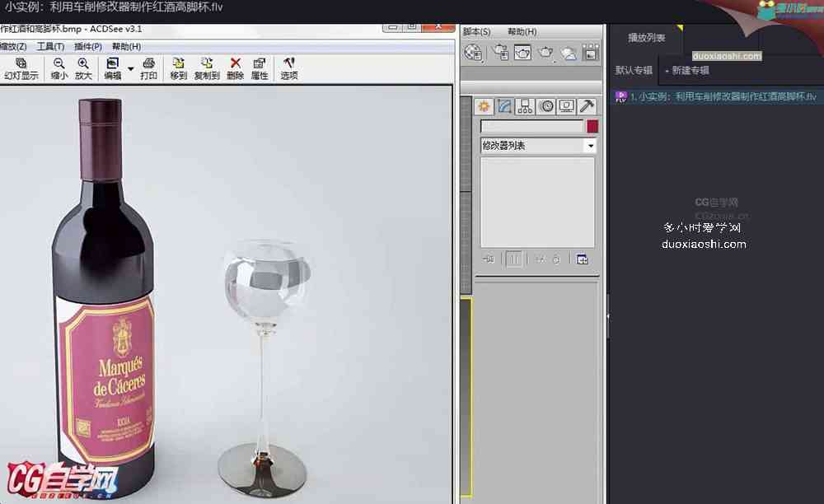Click the Pin Stack icon below modifier stack

tap(488, 259)
